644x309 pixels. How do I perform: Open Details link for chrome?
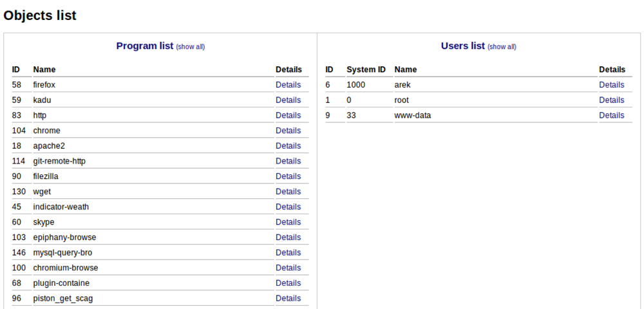[288, 131]
